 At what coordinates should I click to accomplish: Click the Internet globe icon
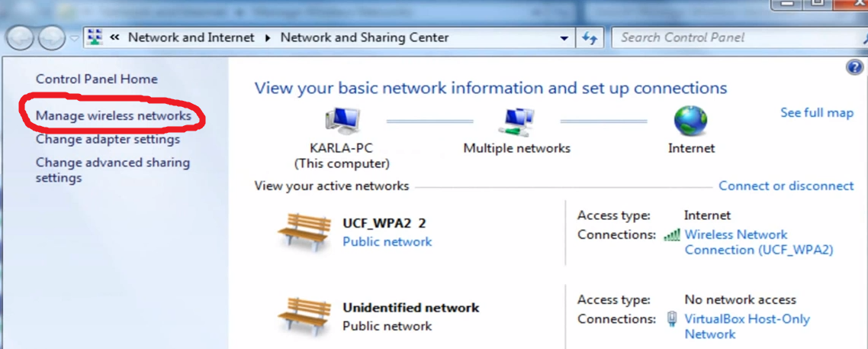pos(690,121)
